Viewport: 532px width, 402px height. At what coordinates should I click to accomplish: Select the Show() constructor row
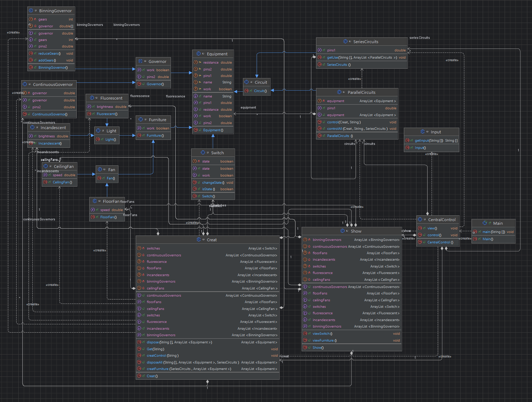click(x=351, y=348)
